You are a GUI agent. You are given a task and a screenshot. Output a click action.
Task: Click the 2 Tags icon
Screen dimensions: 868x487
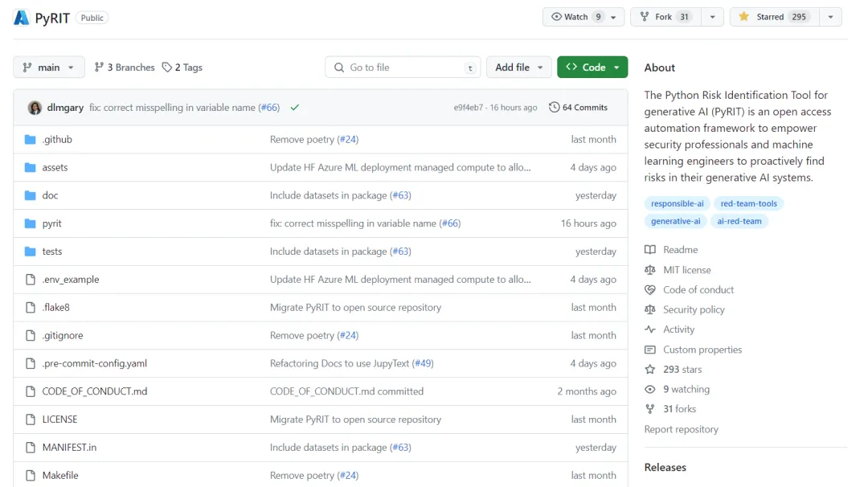click(167, 68)
